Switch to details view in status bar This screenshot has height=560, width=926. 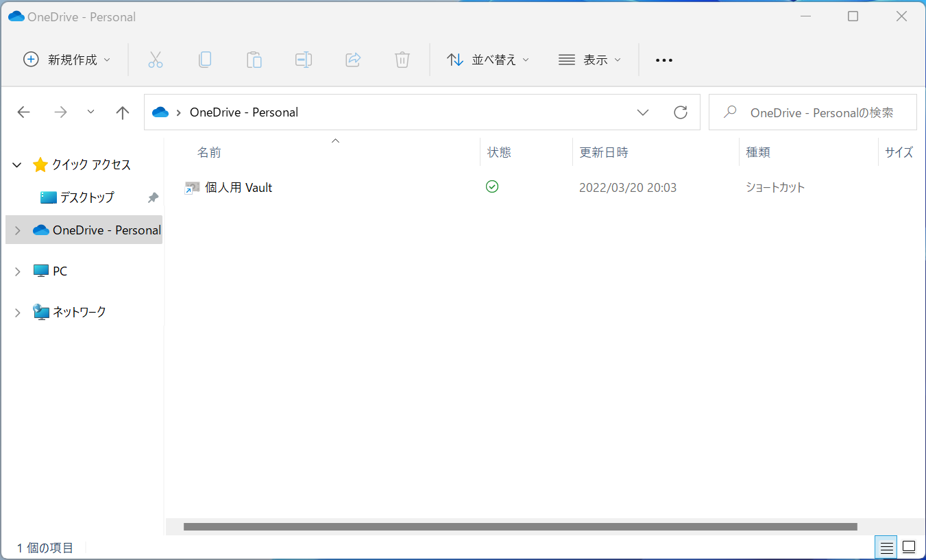[x=887, y=548]
